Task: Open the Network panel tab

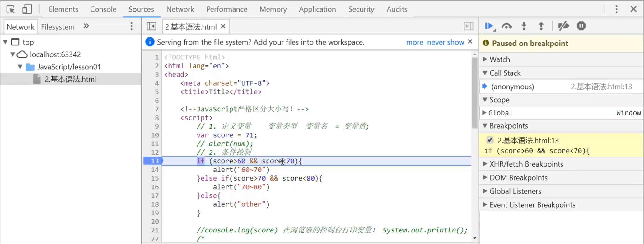Action: (x=180, y=9)
